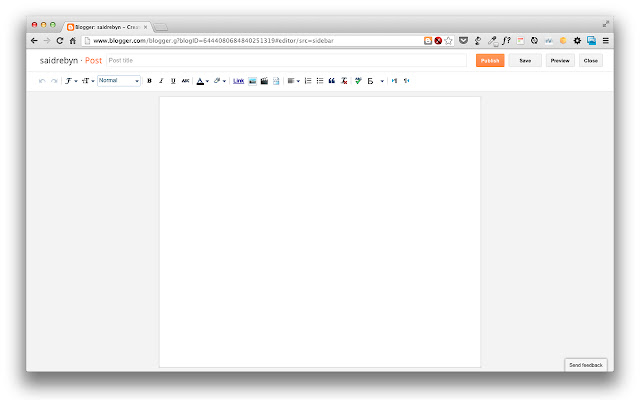Toggle underline text formatting
640x400 pixels.
point(173,80)
